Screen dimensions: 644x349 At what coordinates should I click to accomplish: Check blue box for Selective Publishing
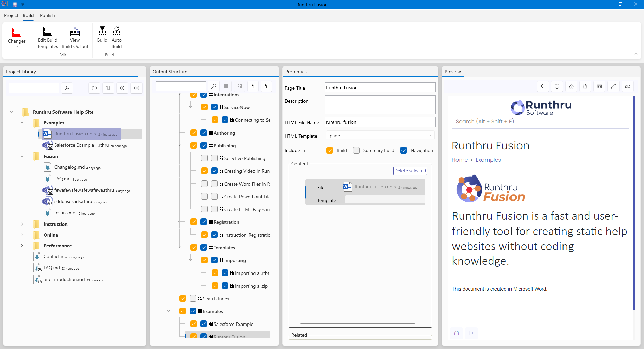(214, 158)
